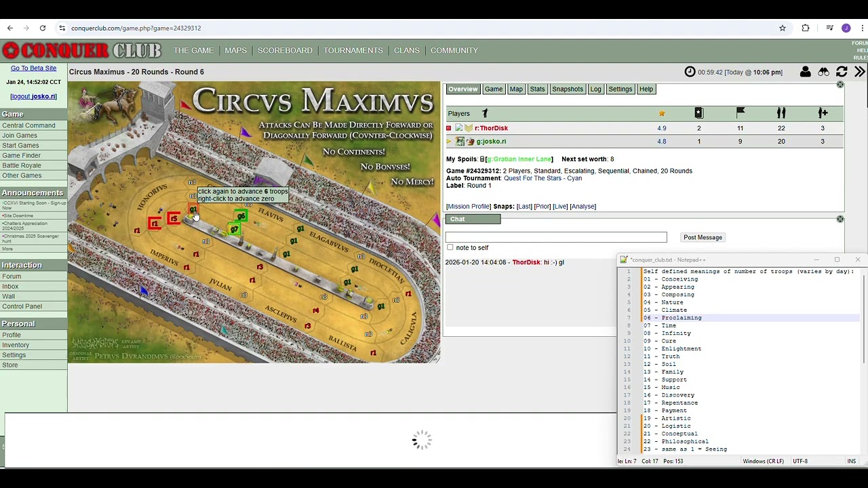
Task: Click the binoculars icon in game header
Action: pyautogui.click(x=823, y=72)
